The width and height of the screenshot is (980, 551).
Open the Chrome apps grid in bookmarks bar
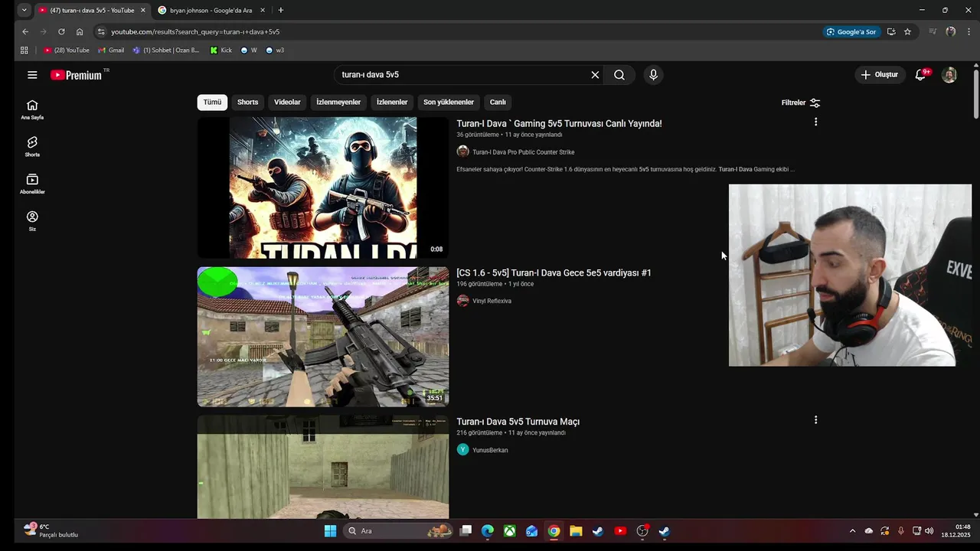(24, 51)
